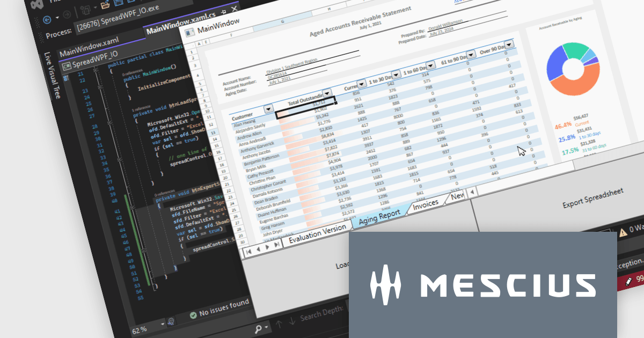The height and width of the screenshot is (338, 644).
Task: Click the down arrow next to Search Depth
Action: (x=291, y=321)
